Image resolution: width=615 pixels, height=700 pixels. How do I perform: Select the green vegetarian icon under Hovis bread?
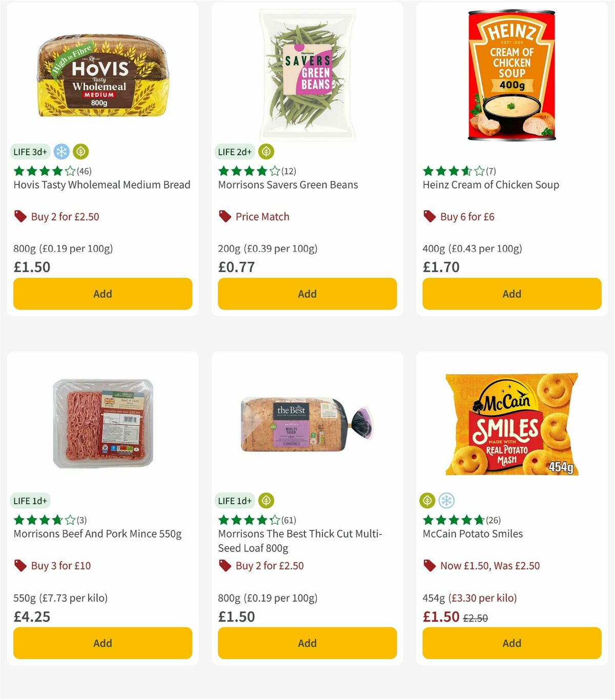point(80,151)
